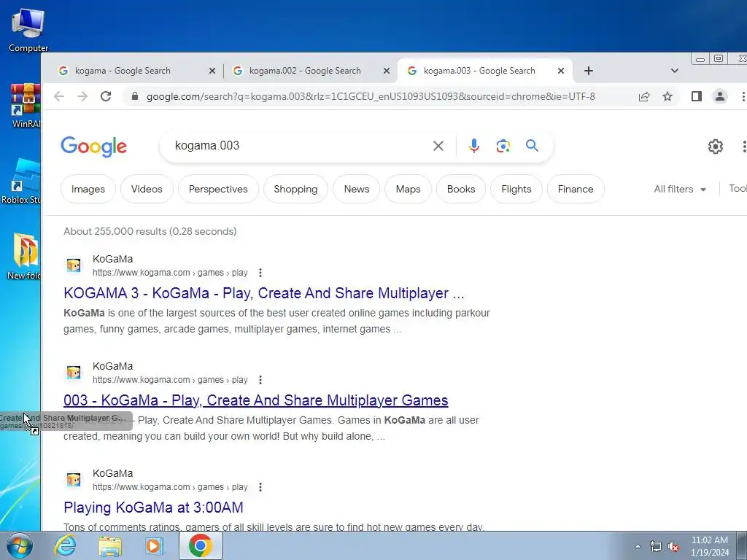Start voice search with microphone
The width and height of the screenshot is (747, 560).
click(473, 146)
